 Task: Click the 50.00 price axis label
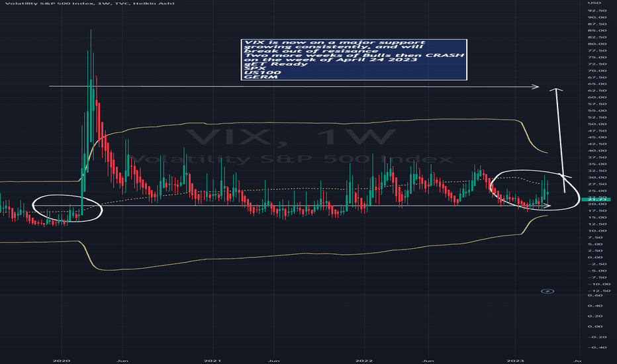click(x=597, y=124)
